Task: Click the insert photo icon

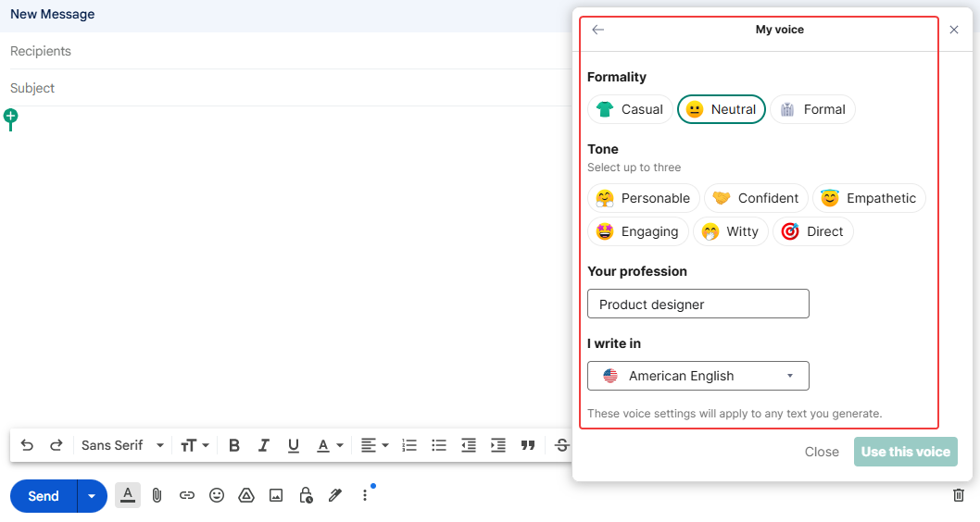Action: click(276, 495)
